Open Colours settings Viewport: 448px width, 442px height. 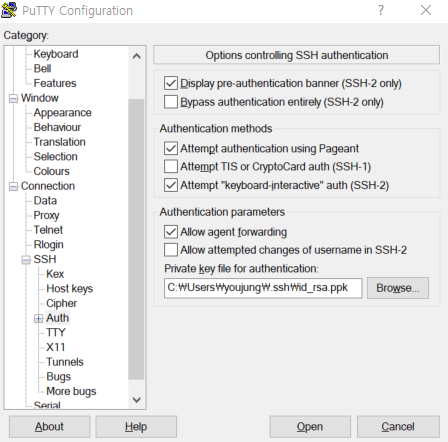(x=52, y=171)
